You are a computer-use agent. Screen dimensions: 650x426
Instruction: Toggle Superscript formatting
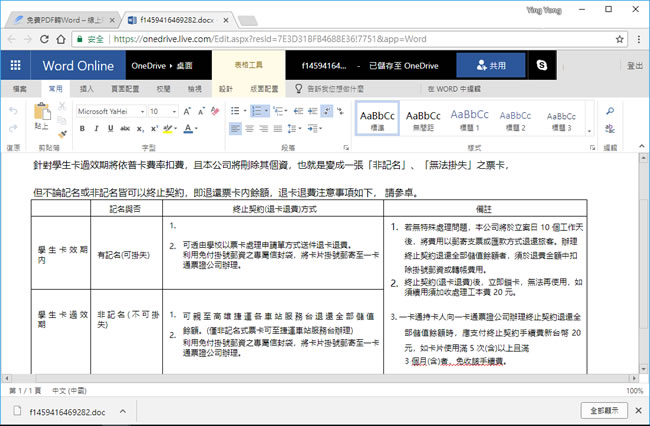(x=154, y=128)
